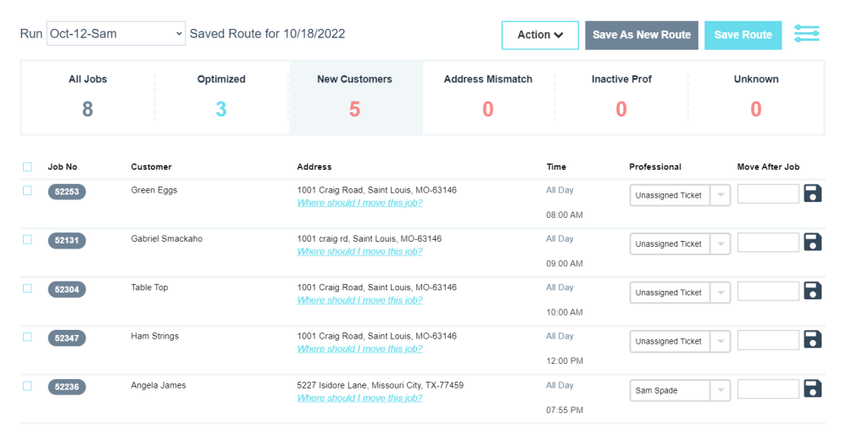This screenshot has height=447, width=868.
Task: Open Professional dropdown showing Sam Spade
Action: click(x=679, y=390)
